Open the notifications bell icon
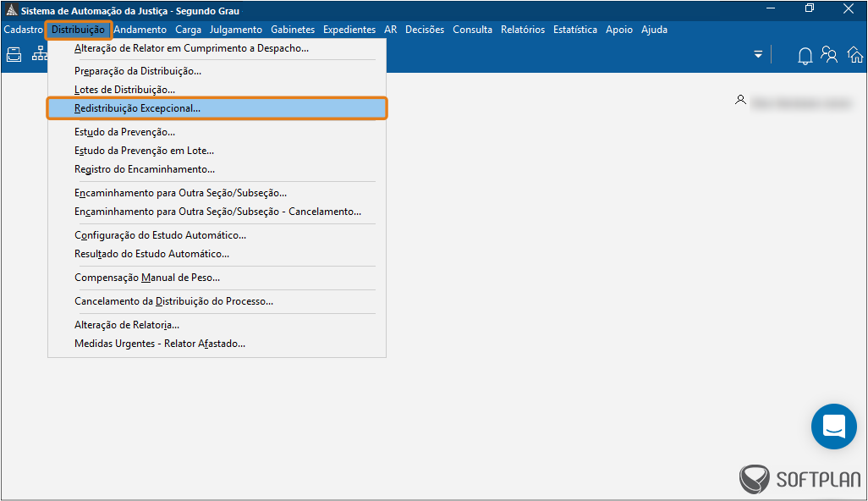The width and height of the screenshot is (868, 501). point(805,55)
